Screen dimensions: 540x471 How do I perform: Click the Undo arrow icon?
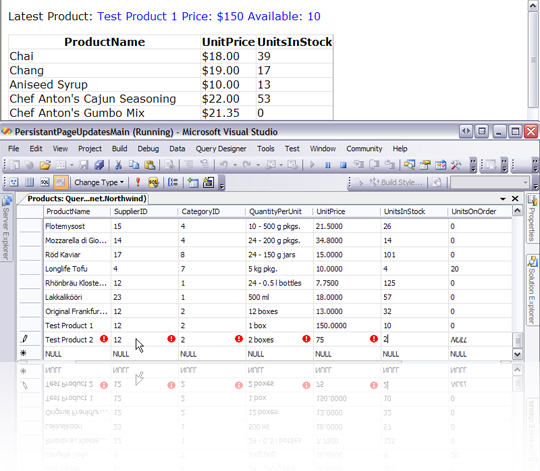pos(224,165)
